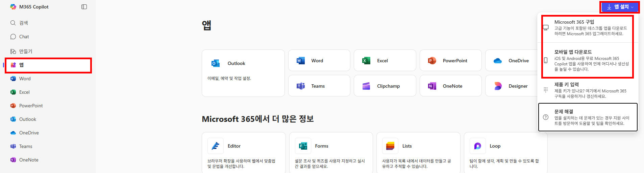Screen dimensions: 644x173
Task: Open the OneNote label in the sidebar
Action: (x=29, y=160)
